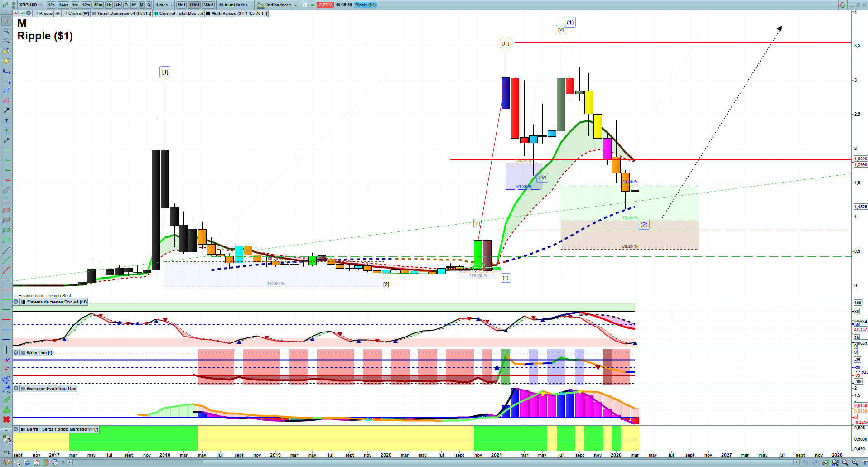Image resolution: width=868 pixels, height=467 pixels.
Task: Click the red X marker tool
Action: click(x=6, y=419)
